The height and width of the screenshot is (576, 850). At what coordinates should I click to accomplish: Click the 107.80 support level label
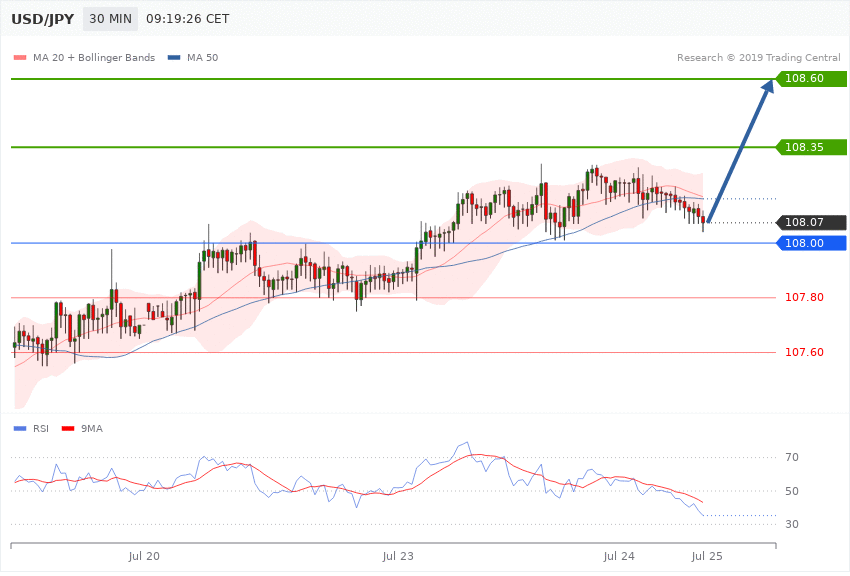coord(804,297)
